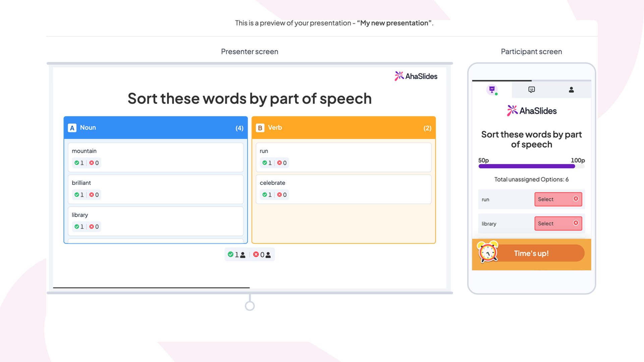Click the red cross icon under brilliant

coord(92,195)
